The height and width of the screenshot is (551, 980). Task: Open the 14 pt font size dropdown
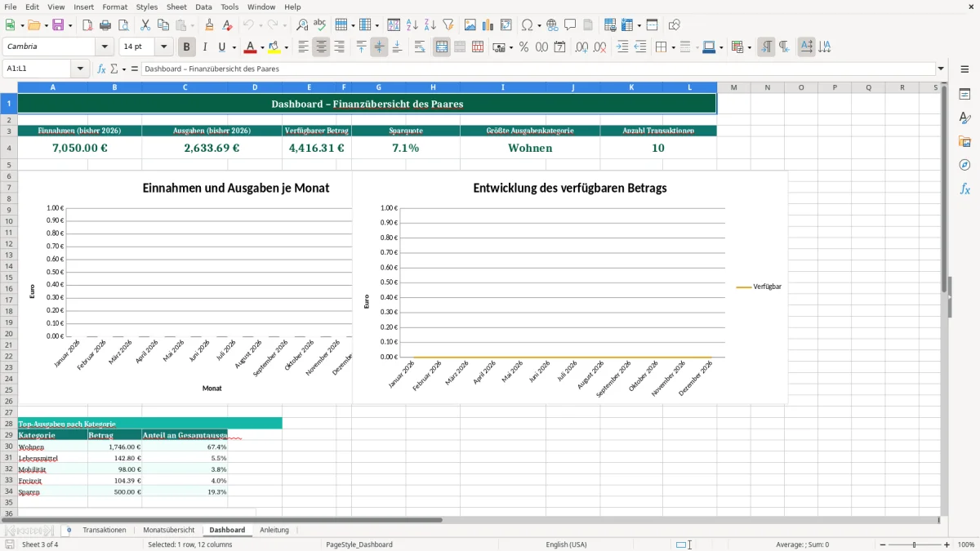click(163, 47)
